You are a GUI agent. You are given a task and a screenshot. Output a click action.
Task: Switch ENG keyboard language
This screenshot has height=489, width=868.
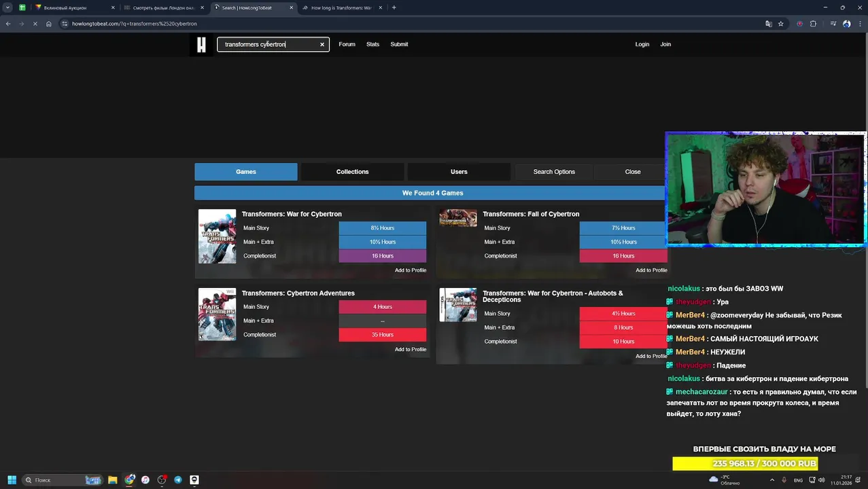[798, 480]
